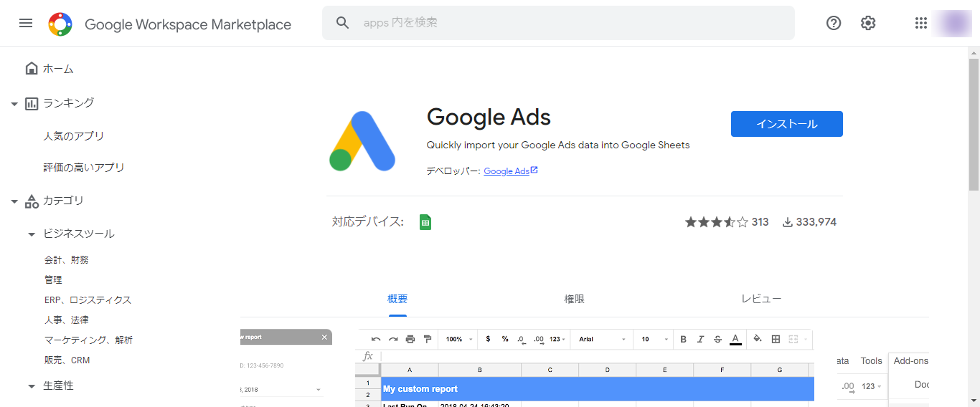
Task: Open the settings gear icon
Action: coord(868,23)
